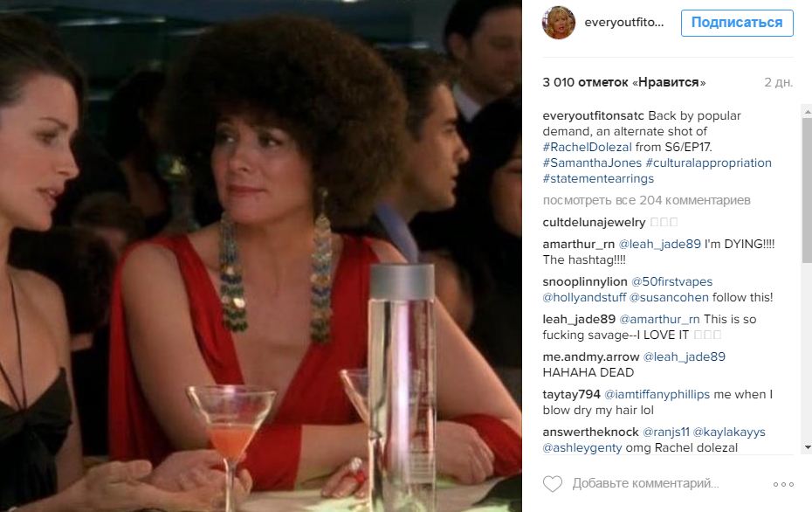812x512 pixels.
Task: Open the everyoutfitonsatc profile avatar
Action: click(558, 23)
